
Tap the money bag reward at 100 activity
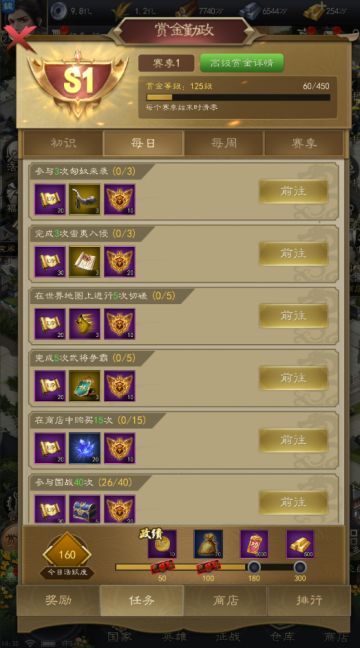[208, 544]
